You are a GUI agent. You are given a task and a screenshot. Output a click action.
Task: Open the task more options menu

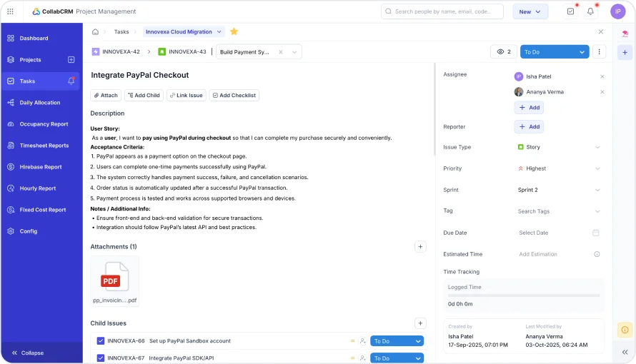pos(599,52)
